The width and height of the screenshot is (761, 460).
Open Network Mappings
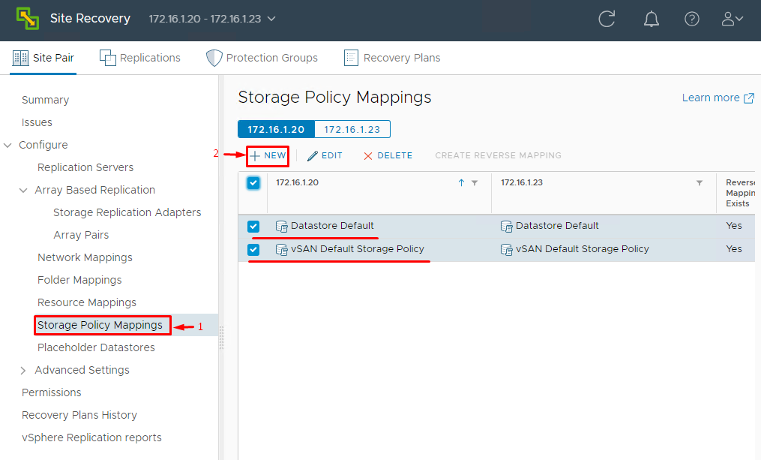pyautogui.click(x=85, y=257)
